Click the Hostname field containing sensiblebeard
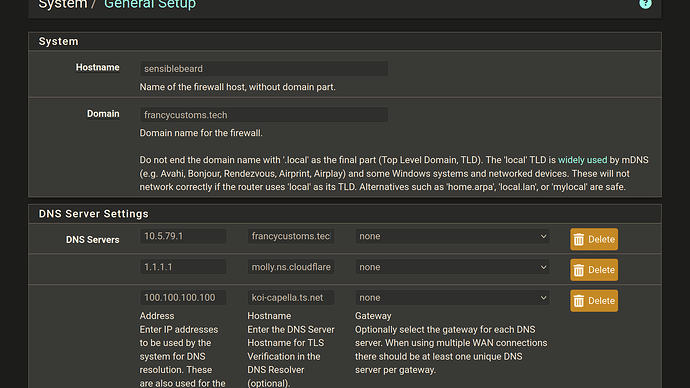The image size is (690, 388). coord(264,69)
